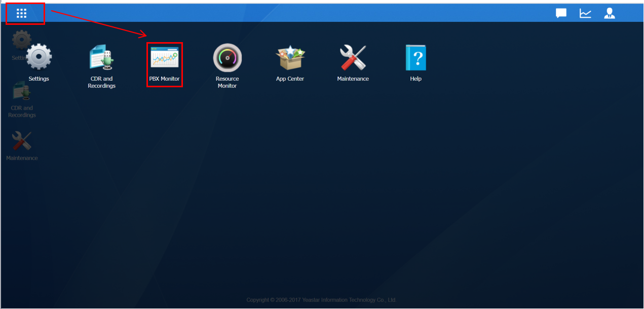The height and width of the screenshot is (309, 644).
Task: Open Settings from the menu panel
Action: 39,62
